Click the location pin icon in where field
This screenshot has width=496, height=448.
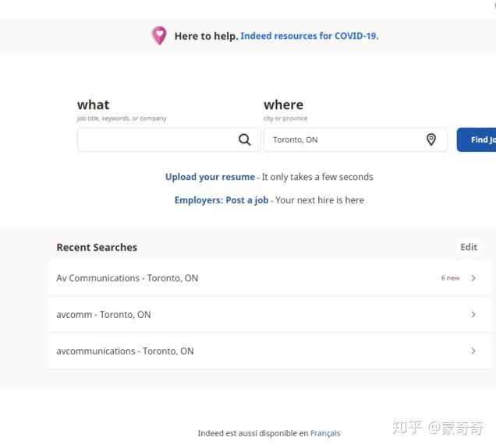click(430, 139)
